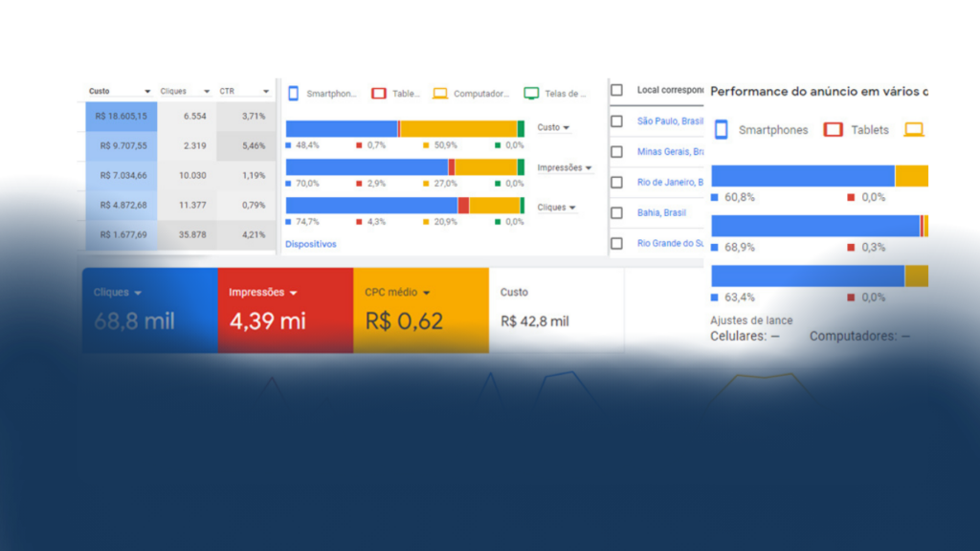Click the blue 48,4% legend color square
980x551 pixels.
coord(289,145)
